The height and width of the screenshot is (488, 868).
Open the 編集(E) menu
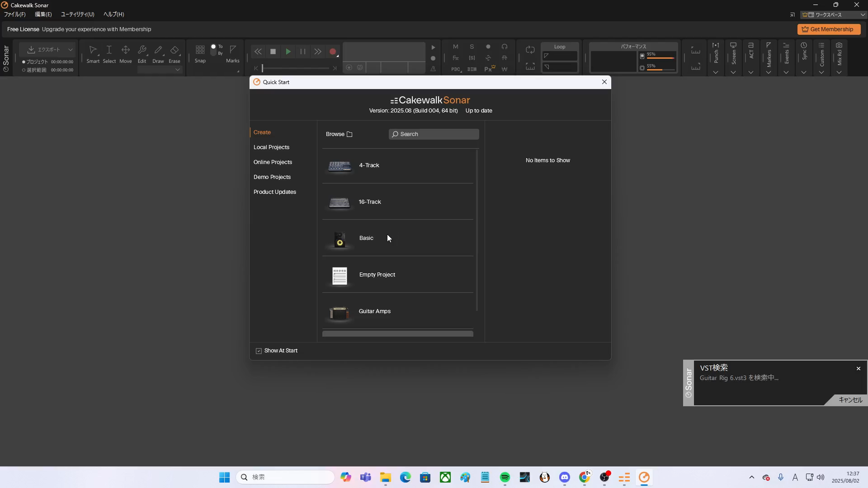pyautogui.click(x=43, y=14)
